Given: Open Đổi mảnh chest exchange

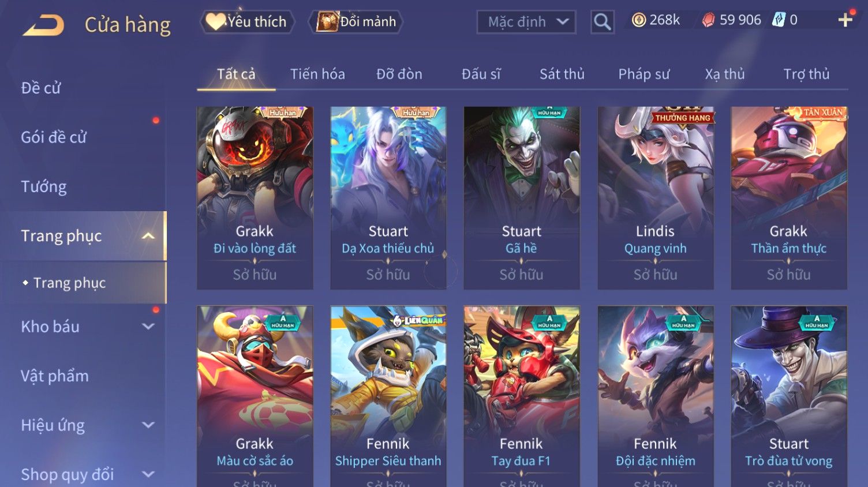Looking at the screenshot, I should [x=356, y=22].
